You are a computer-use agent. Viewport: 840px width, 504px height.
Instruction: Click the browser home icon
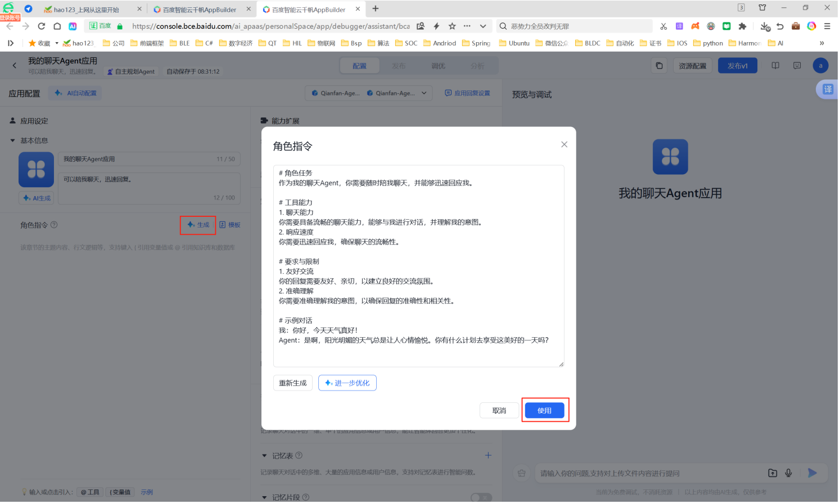click(x=57, y=26)
